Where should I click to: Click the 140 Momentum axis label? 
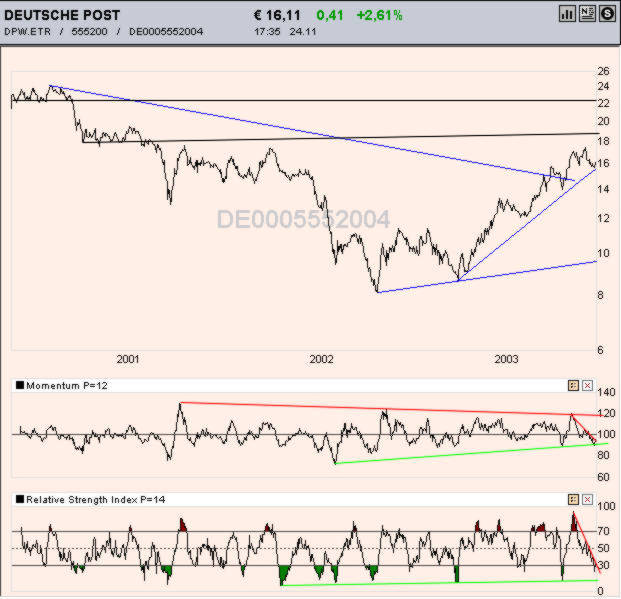tap(606, 392)
